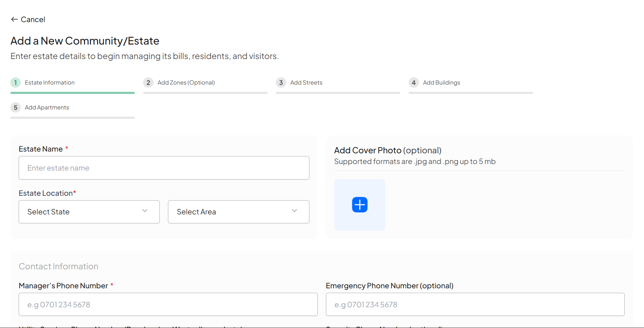Image resolution: width=644 pixels, height=328 pixels.
Task: Click the Cancel link
Action: click(x=33, y=19)
